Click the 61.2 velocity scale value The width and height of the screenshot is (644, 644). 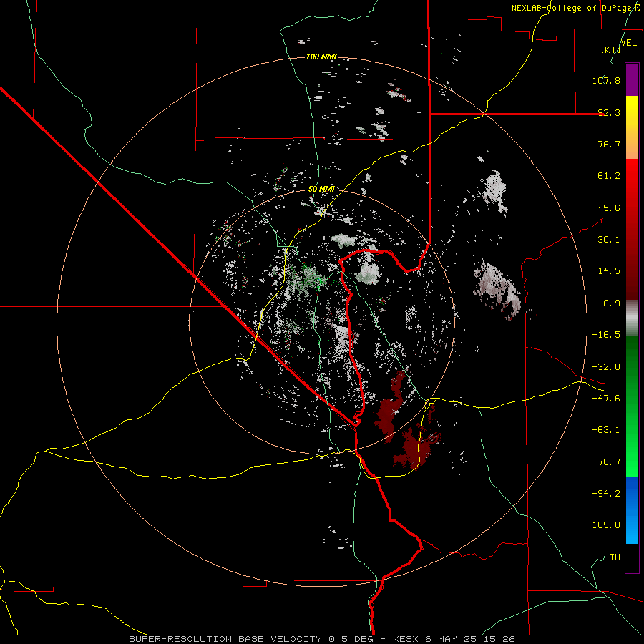[x=609, y=176]
